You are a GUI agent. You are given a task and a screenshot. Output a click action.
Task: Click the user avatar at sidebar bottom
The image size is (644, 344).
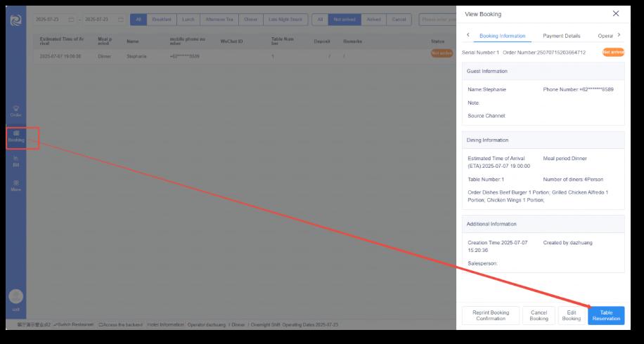pyautogui.click(x=16, y=296)
